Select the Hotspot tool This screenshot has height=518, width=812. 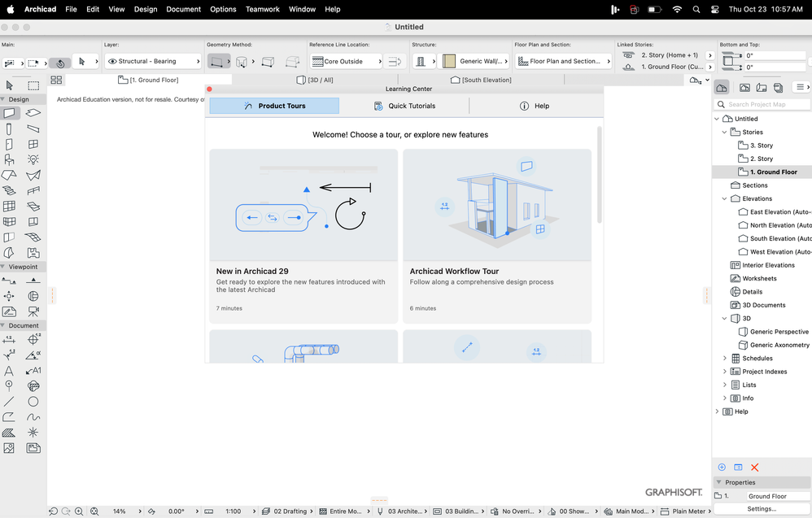[33, 433]
